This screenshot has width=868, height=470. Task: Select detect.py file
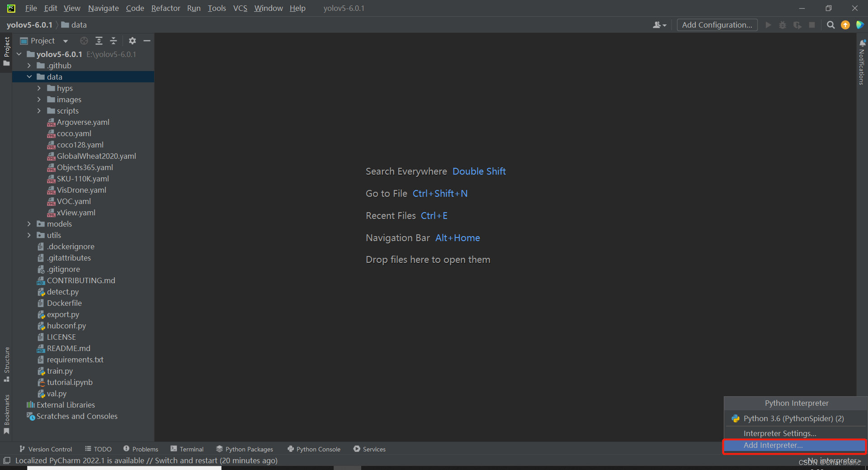coord(58,292)
